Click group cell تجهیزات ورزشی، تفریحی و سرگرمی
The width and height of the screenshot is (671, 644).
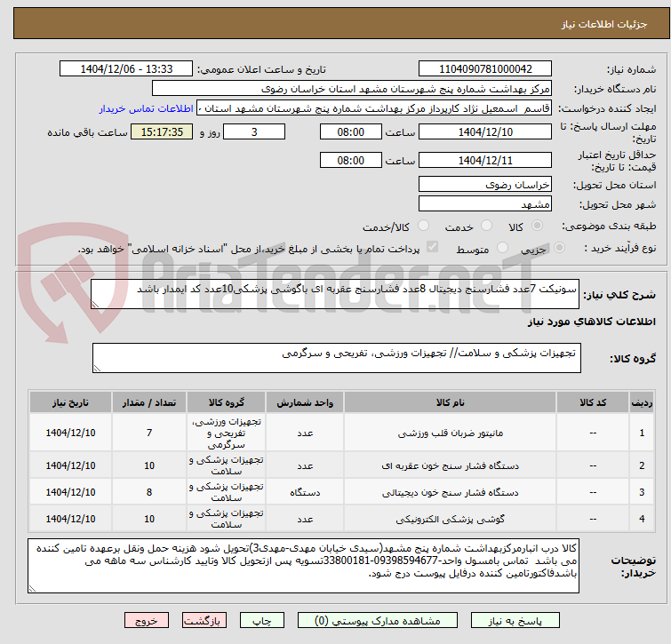click(x=227, y=433)
